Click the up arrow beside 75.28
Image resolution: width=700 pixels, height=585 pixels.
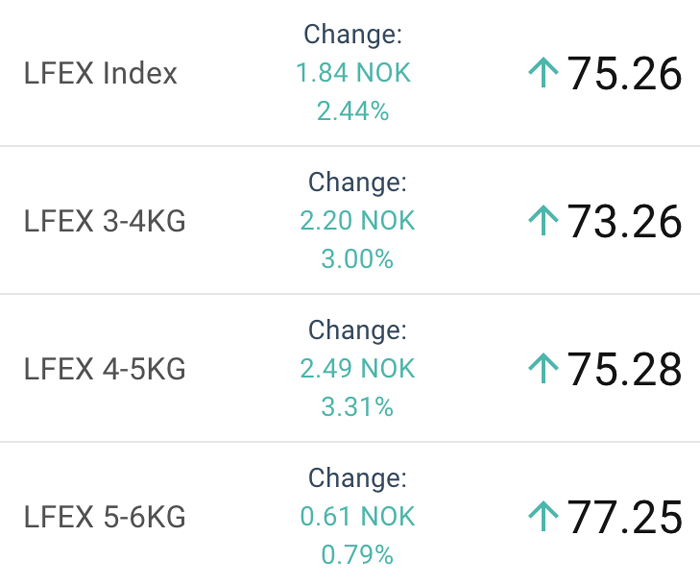(x=543, y=369)
